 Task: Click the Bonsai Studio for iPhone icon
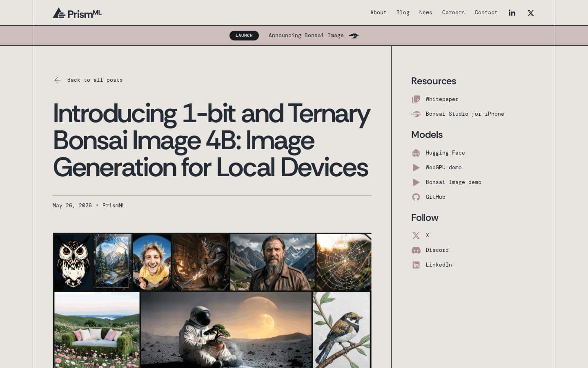tap(416, 114)
